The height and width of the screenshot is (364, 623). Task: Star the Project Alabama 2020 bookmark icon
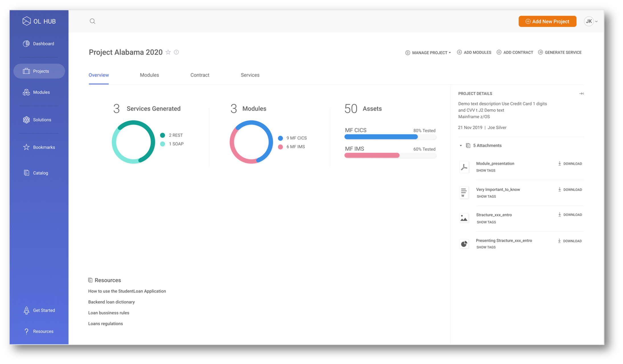coord(168,52)
